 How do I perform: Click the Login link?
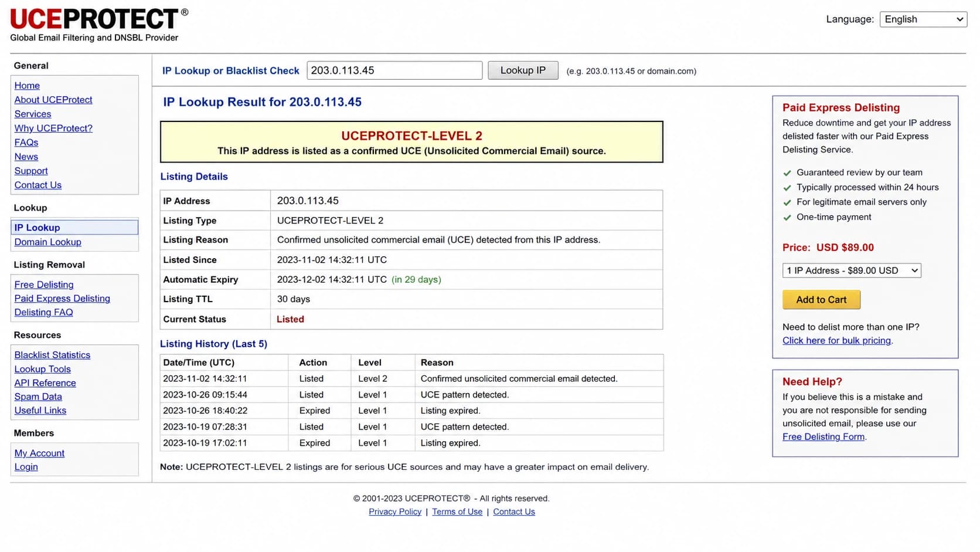pyautogui.click(x=26, y=467)
